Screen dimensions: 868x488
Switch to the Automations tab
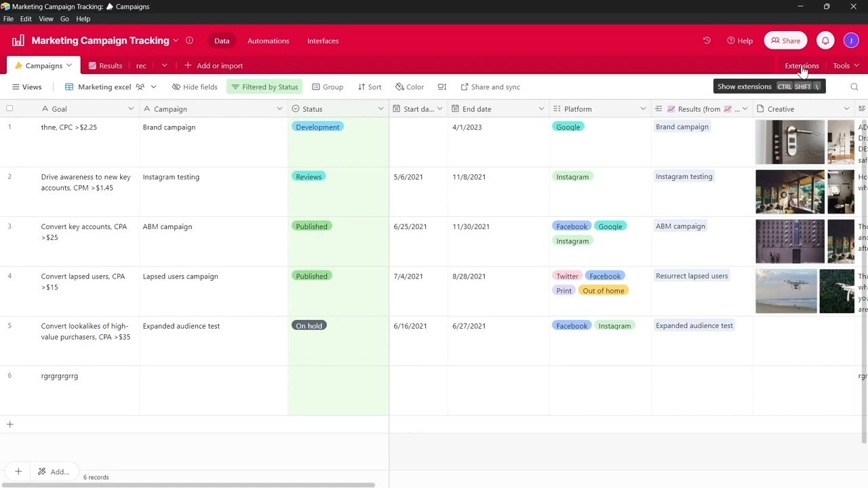pos(269,41)
